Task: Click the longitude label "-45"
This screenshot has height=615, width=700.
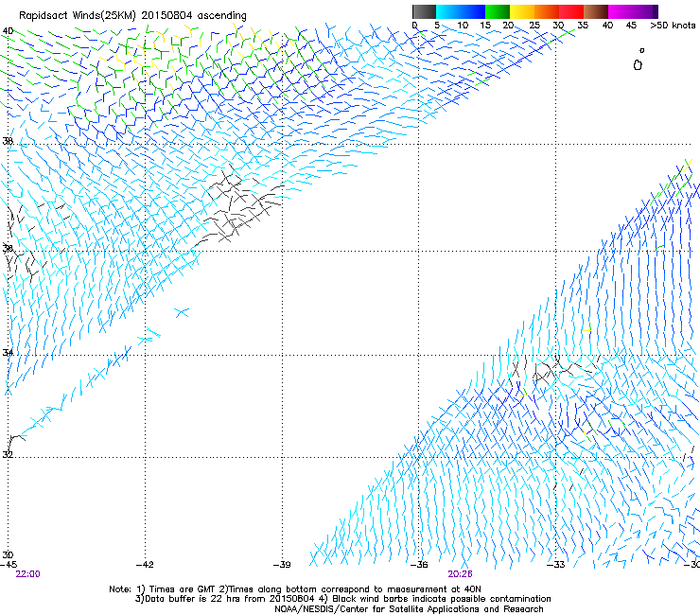Action: (8, 565)
